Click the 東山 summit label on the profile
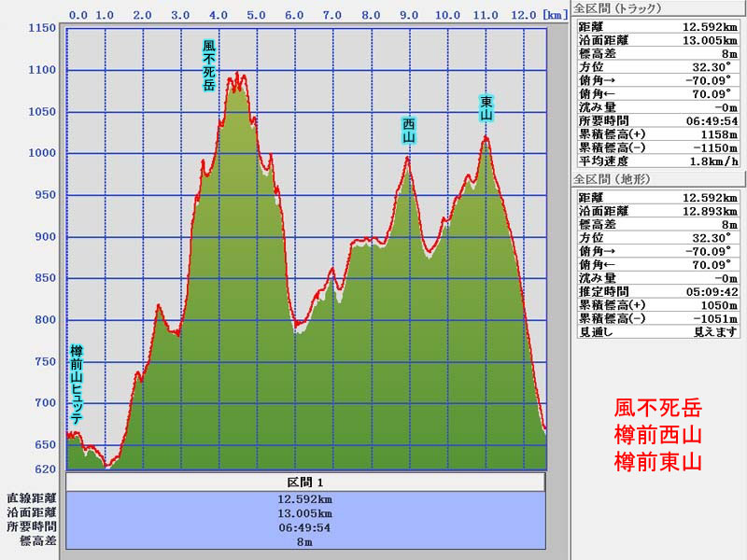Screen dimensions: 747x560 (x=486, y=107)
